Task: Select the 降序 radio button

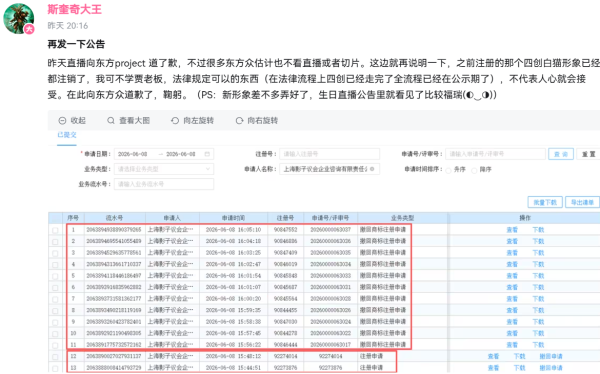Action: click(474, 170)
